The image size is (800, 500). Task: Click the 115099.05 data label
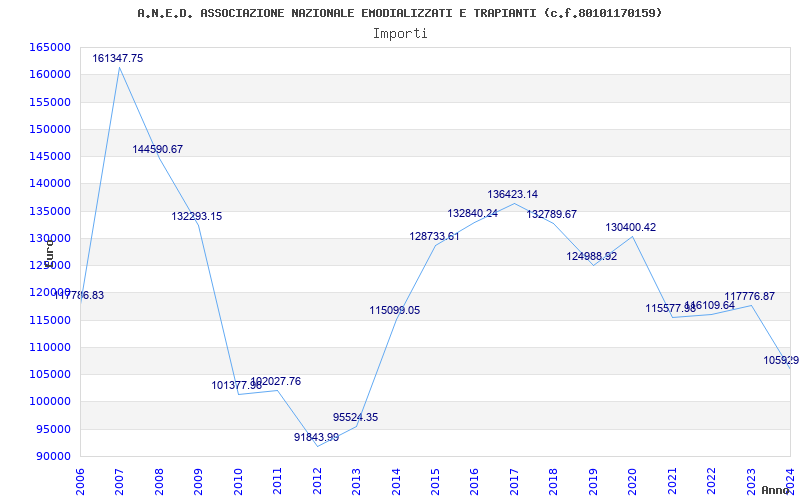pos(395,310)
